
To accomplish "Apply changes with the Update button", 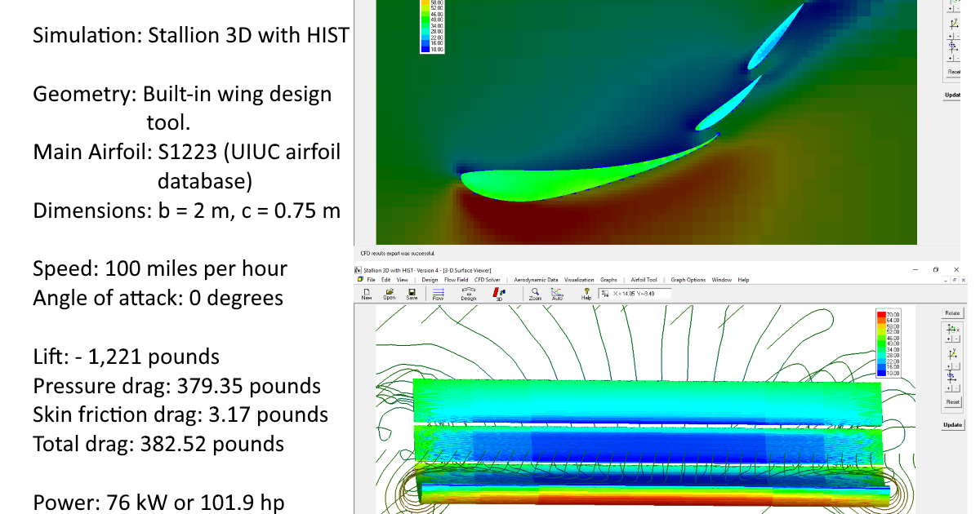I will coord(952,424).
